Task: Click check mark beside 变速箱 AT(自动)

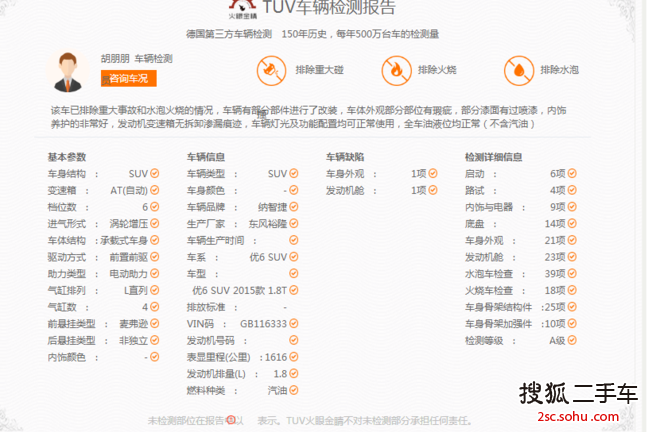Action: [x=155, y=190]
